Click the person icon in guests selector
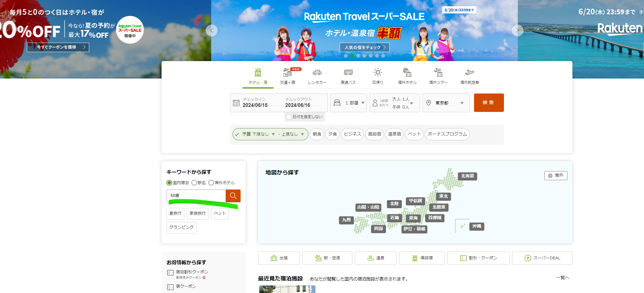 [x=375, y=103]
